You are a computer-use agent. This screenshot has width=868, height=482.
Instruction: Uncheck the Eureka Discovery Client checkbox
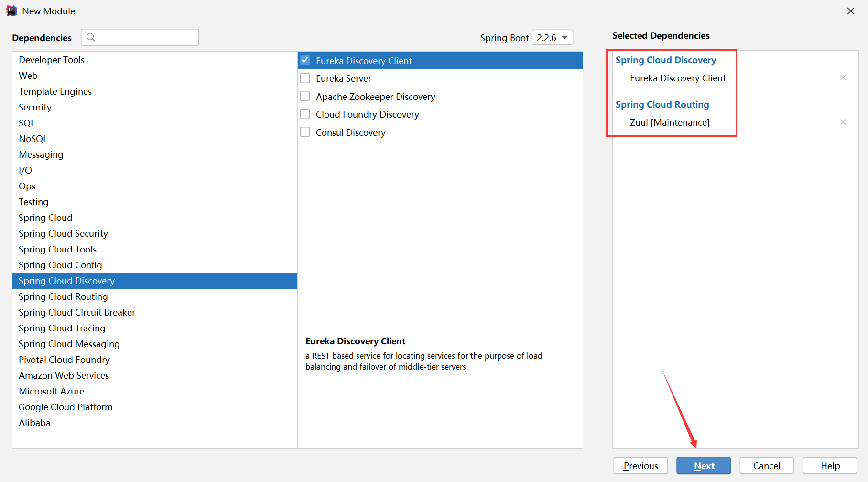[305, 60]
